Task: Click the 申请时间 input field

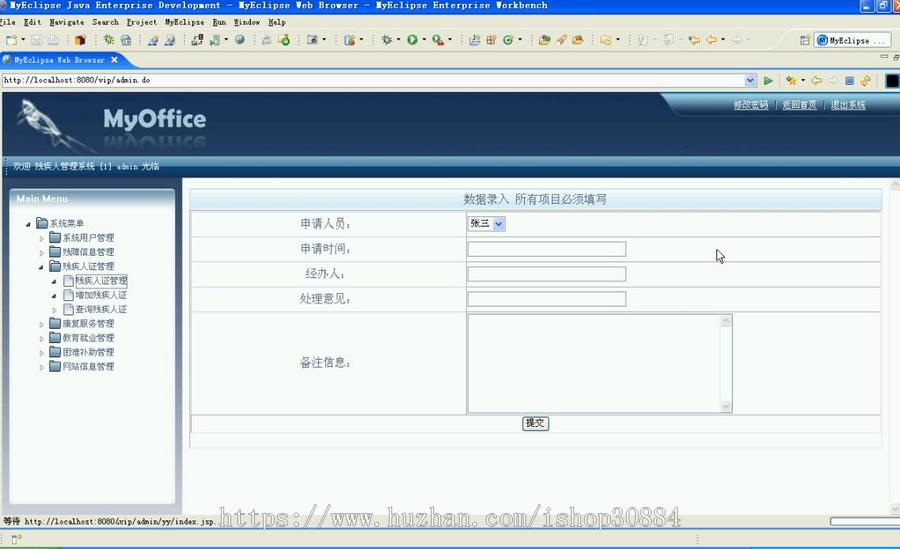Action: [546, 249]
